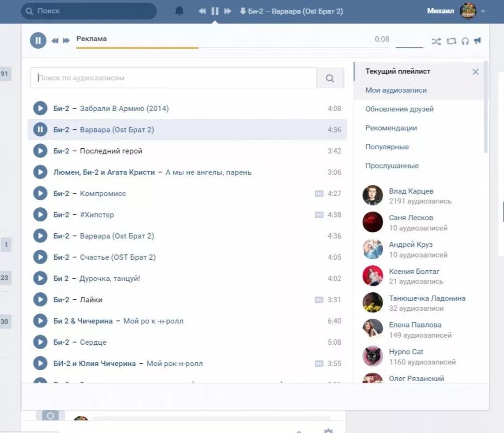Click Михаил profile avatar
The height and width of the screenshot is (433, 504).
coord(468,11)
